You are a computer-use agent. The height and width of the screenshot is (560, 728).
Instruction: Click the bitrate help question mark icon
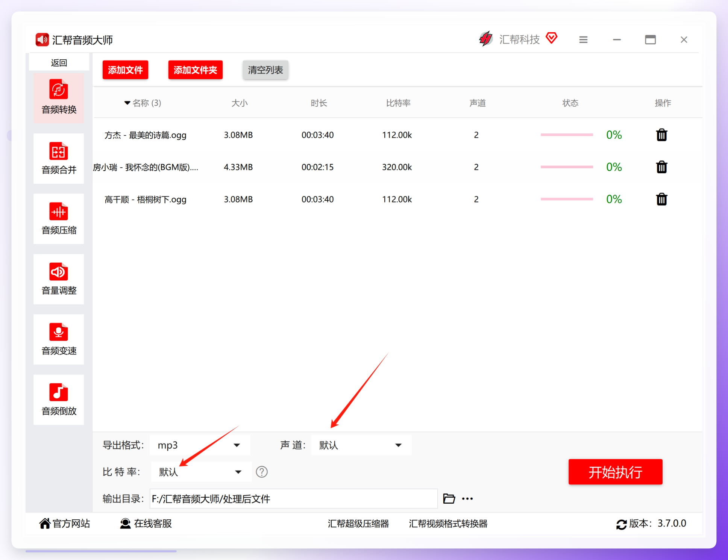point(262,472)
